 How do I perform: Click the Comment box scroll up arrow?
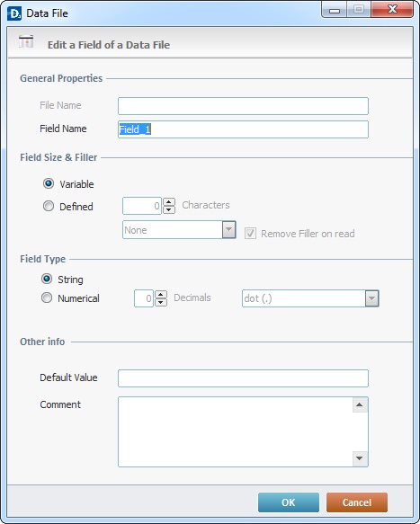click(360, 404)
